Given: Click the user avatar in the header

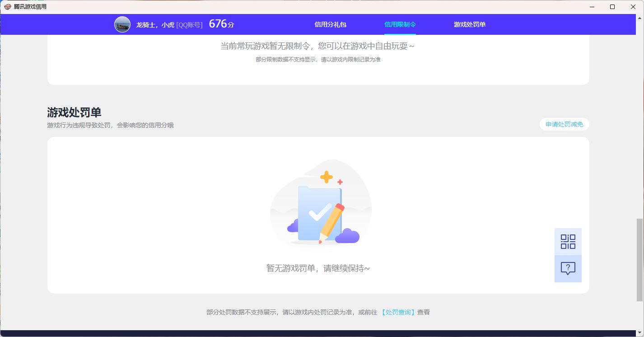Looking at the screenshot, I should pyautogui.click(x=122, y=24).
